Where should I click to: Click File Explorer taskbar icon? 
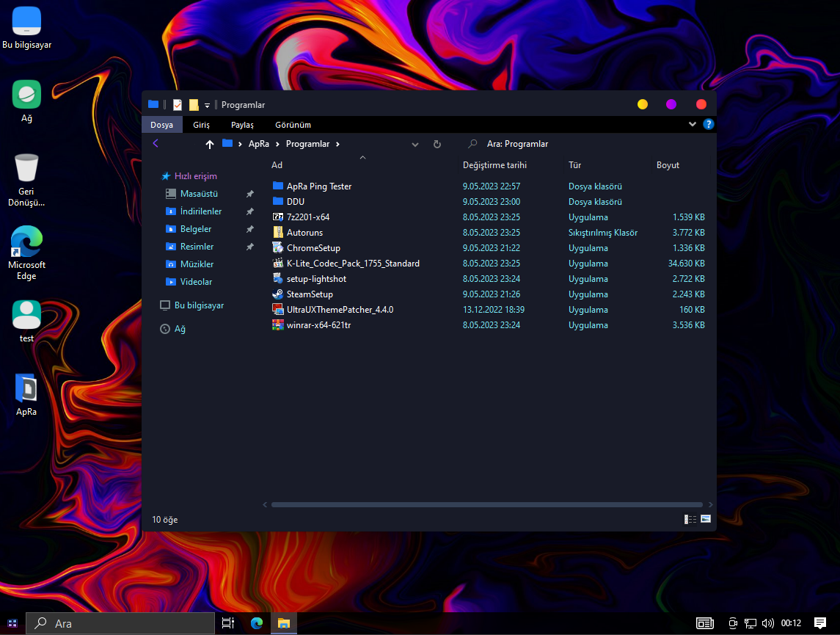(283, 623)
